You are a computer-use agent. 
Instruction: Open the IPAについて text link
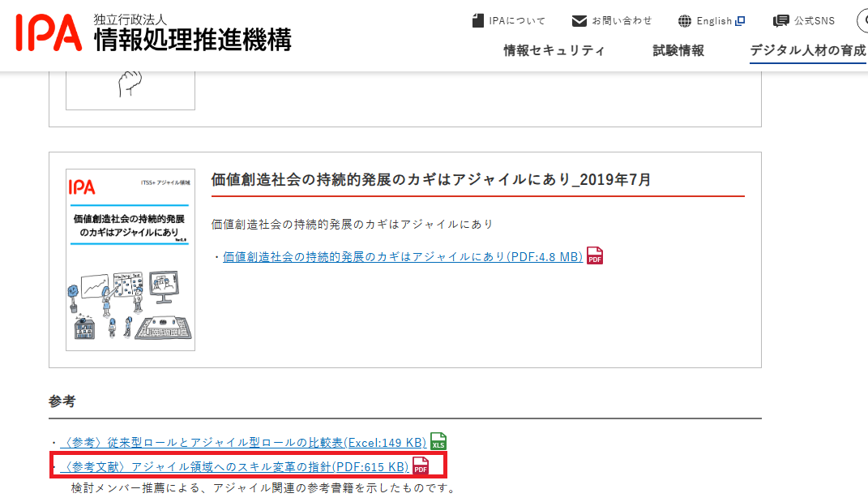pyautogui.click(x=517, y=21)
